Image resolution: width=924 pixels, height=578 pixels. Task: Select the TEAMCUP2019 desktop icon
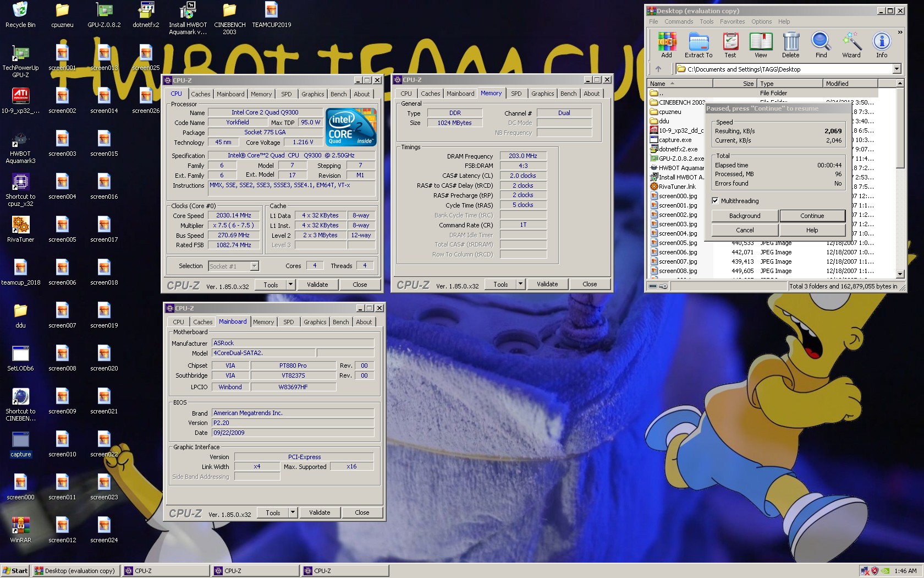coord(271,15)
